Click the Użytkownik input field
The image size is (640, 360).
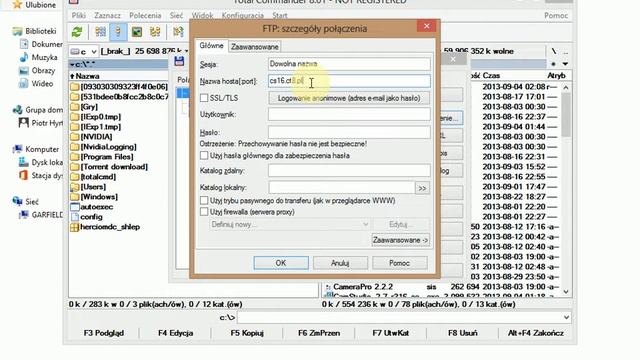point(349,115)
